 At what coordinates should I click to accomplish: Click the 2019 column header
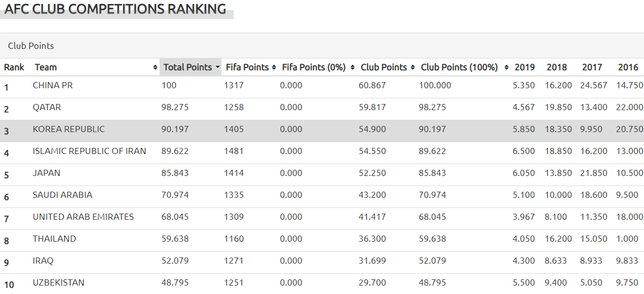[524, 67]
